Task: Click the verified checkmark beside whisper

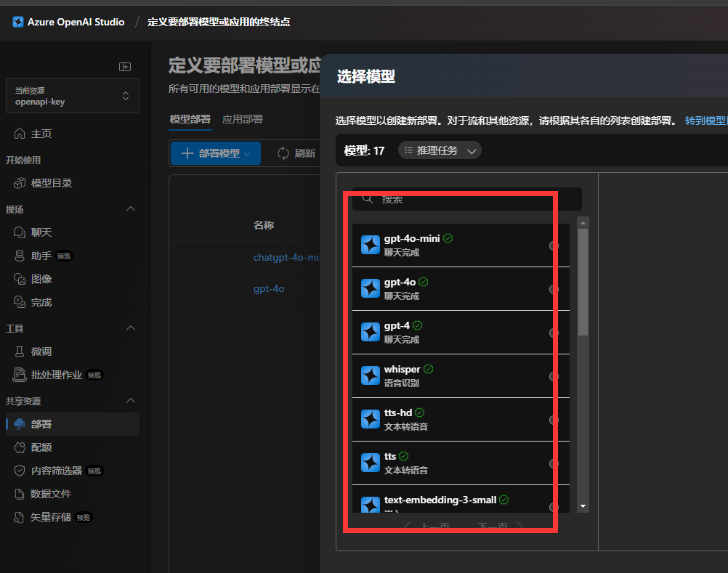Action: pyautogui.click(x=429, y=370)
